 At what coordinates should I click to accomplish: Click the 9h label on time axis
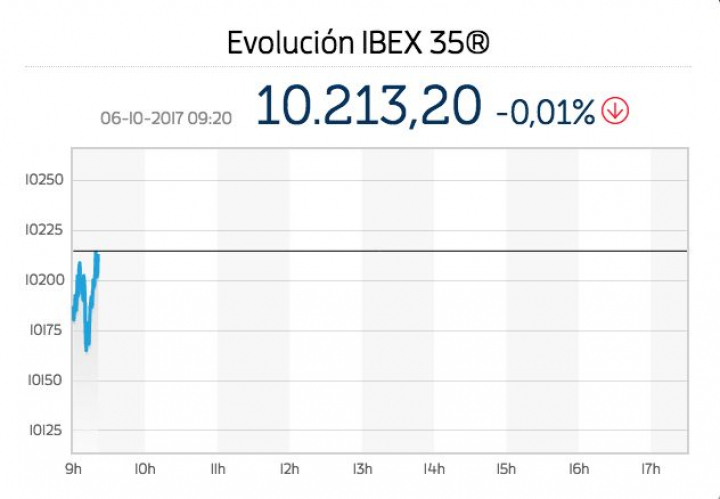tap(74, 468)
